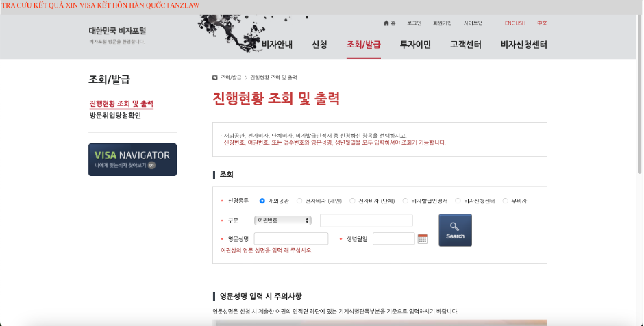The height and width of the screenshot is (326, 644).
Task: Switch language via ENGLISH link
Action: pos(515,23)
